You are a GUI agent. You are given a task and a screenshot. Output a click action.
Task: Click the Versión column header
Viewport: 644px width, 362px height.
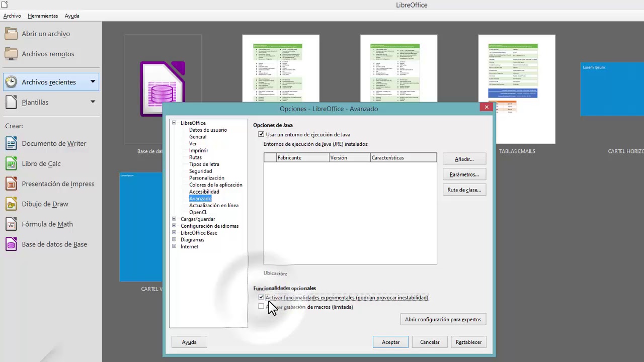pyautogui.click(x=349, y=158)
